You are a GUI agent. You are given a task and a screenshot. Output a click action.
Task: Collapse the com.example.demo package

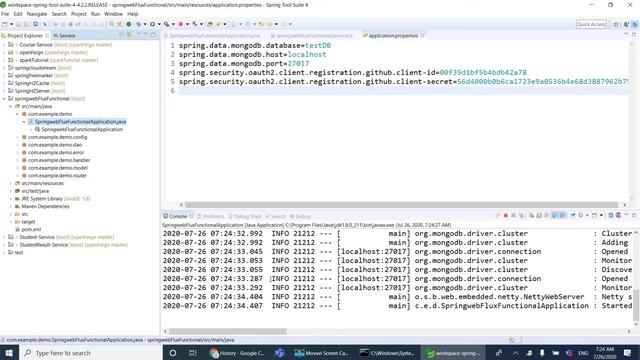[17, 114]
